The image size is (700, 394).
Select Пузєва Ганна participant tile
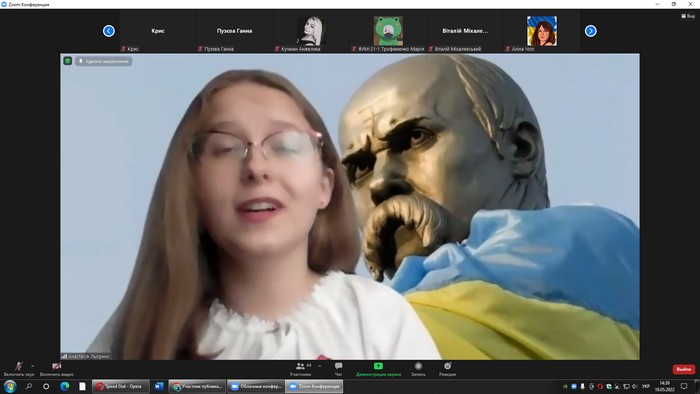(234, 31)
